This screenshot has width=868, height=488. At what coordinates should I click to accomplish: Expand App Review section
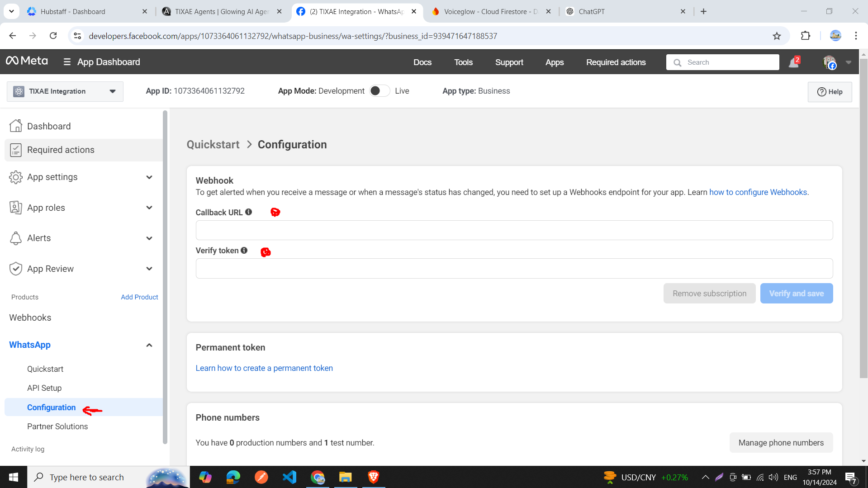coord(149,269)
